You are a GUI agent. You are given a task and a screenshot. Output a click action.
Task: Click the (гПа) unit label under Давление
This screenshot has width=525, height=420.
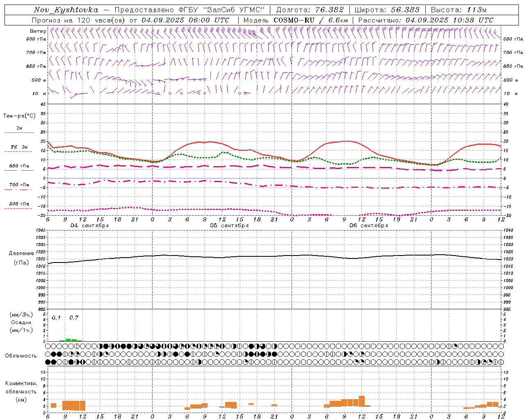click(21, 263)
